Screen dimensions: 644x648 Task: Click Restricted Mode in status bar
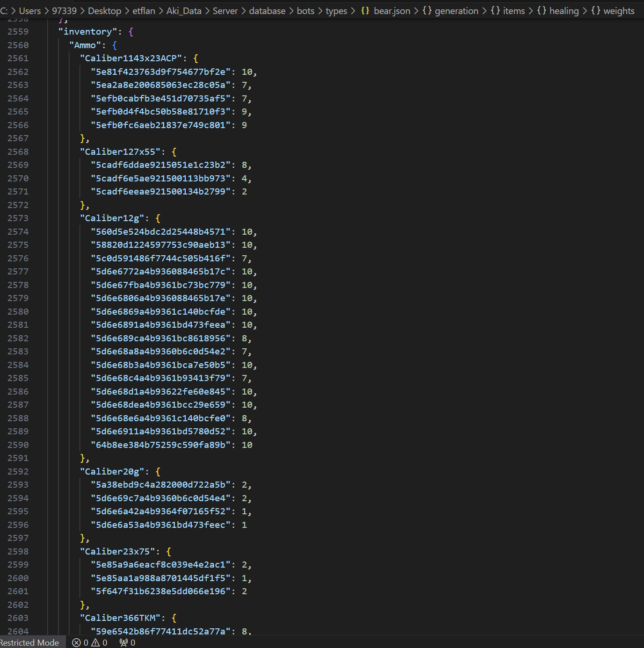coord(29,643)
